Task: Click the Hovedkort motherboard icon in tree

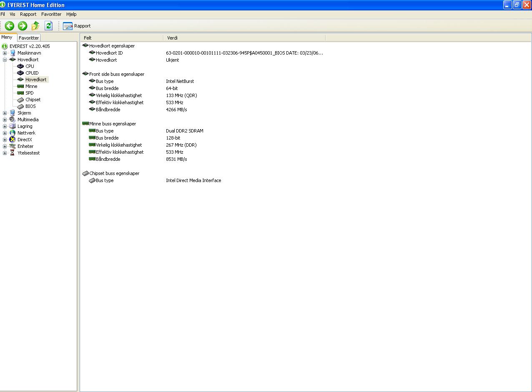Action: pyautogui.click(x=13, y=60)
